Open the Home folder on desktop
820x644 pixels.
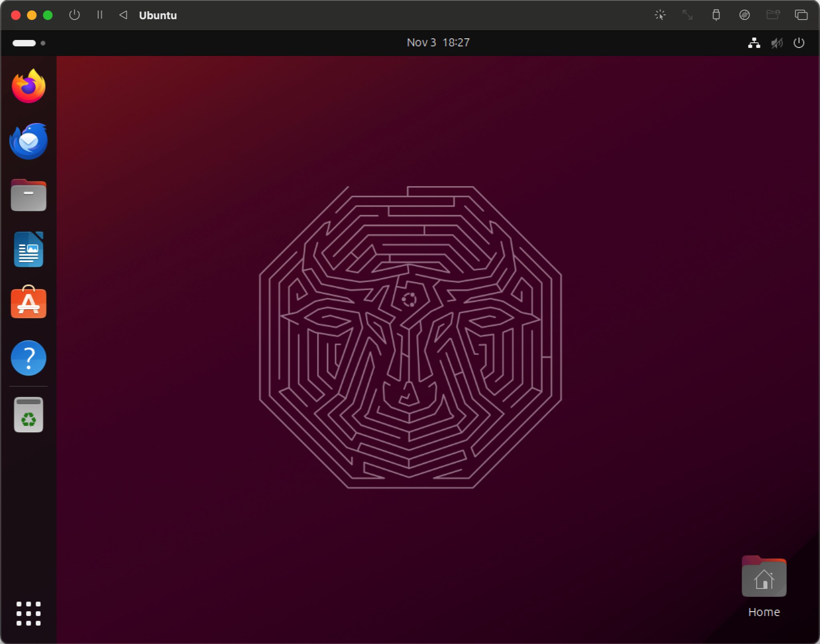(764, 586)
